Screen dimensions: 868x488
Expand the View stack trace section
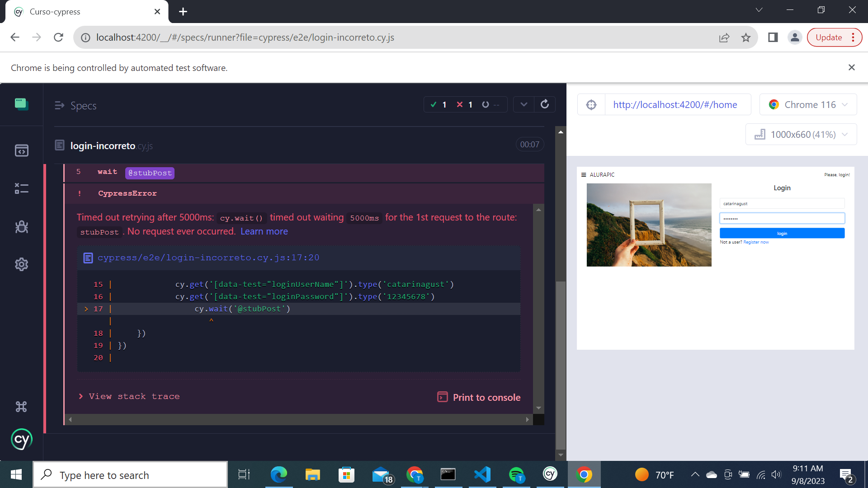pos(129,396)
